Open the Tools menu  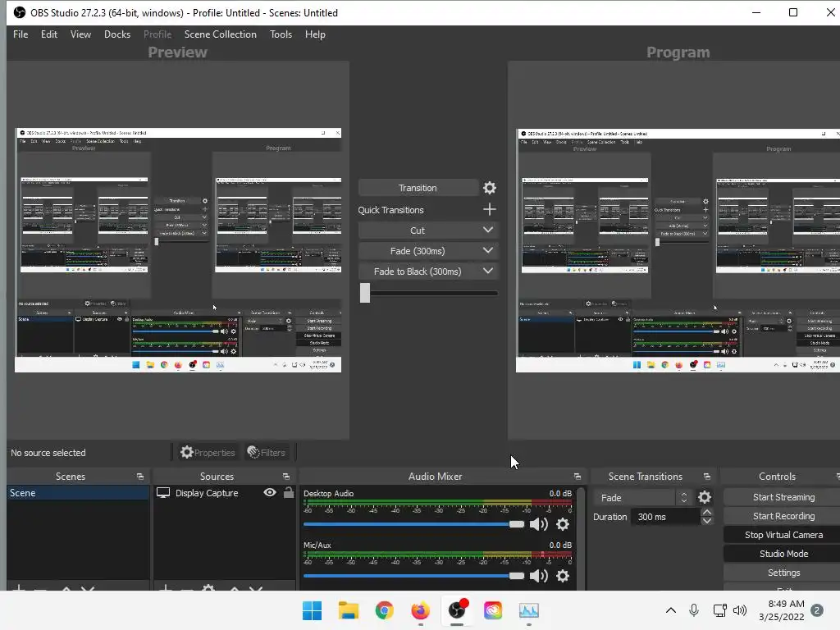tap(281, 34)
